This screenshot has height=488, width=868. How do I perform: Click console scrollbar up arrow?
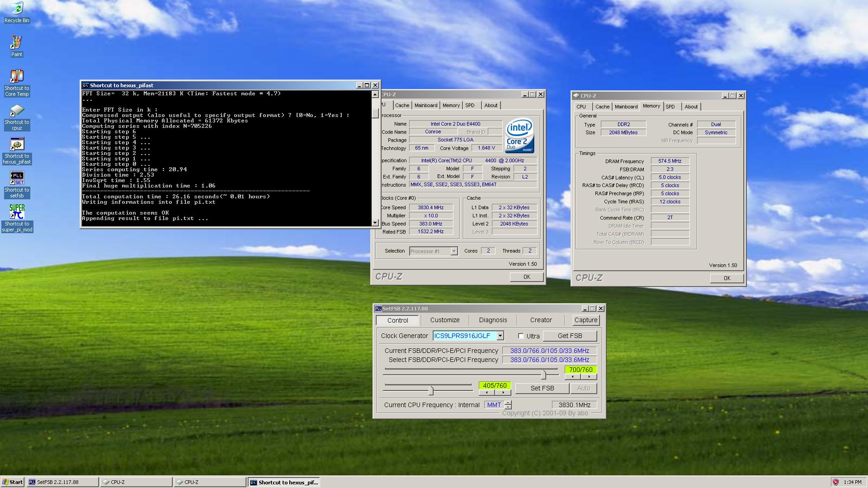click(375, 94)
